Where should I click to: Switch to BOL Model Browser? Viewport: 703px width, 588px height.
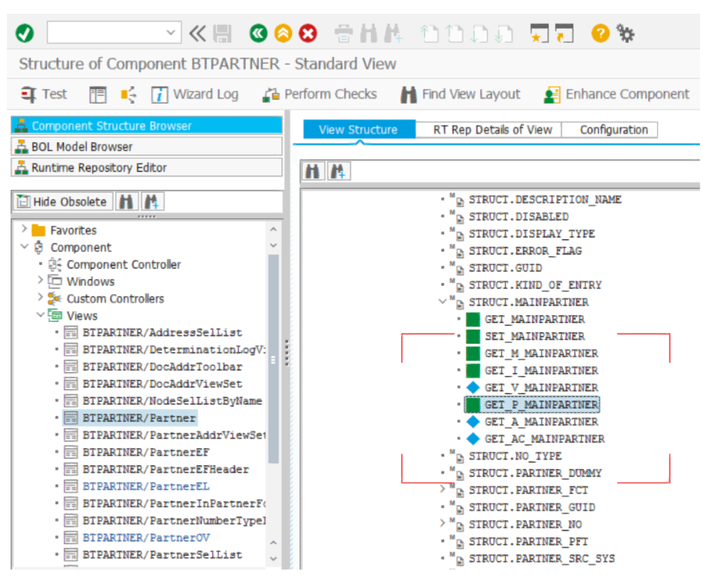pos(147,147)
